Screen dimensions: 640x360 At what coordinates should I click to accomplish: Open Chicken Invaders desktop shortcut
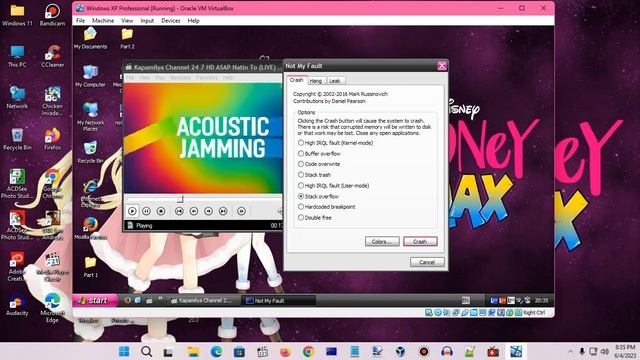[52, 101]
